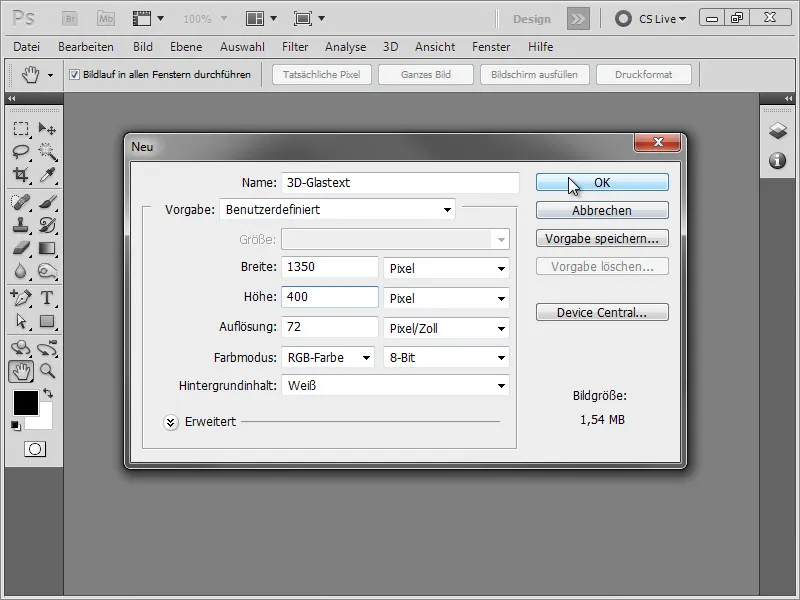Select the Zoom tool

point(47,371)
